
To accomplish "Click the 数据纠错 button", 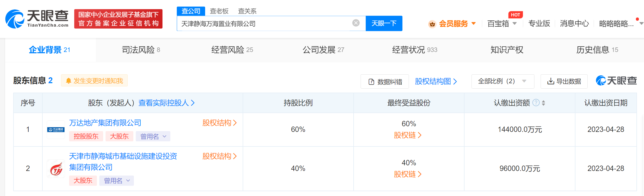I will point(385,82).
